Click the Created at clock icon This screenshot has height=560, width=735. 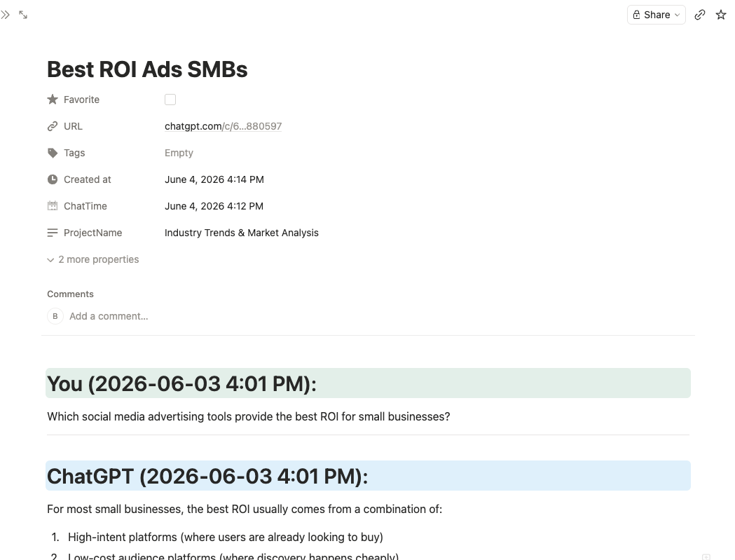point(53,179)
